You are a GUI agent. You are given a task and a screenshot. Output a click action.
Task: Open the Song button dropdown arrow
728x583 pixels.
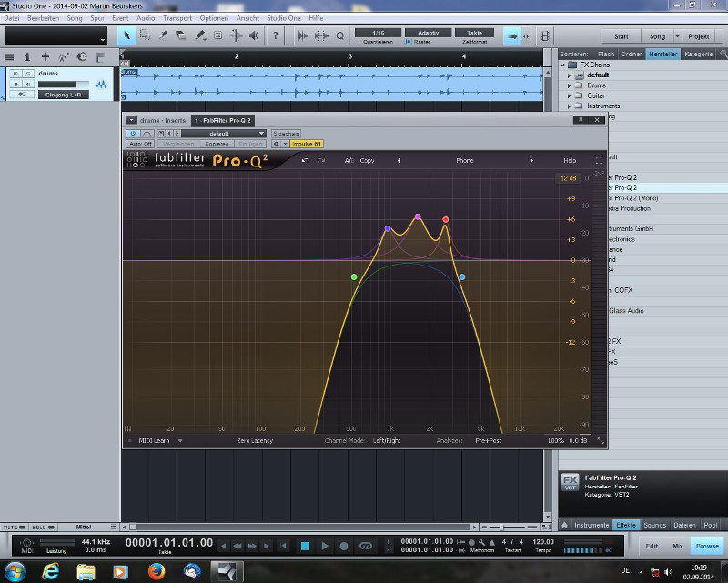point(678,36)
